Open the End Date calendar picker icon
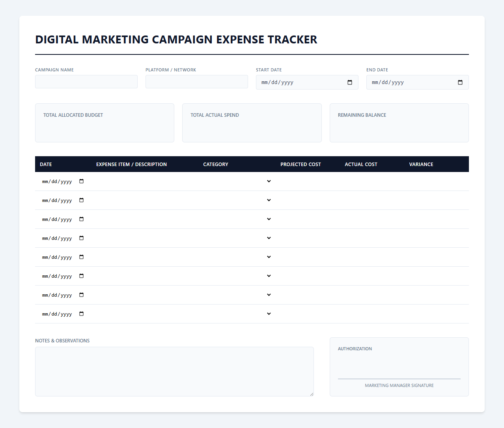 pos(460,82)
